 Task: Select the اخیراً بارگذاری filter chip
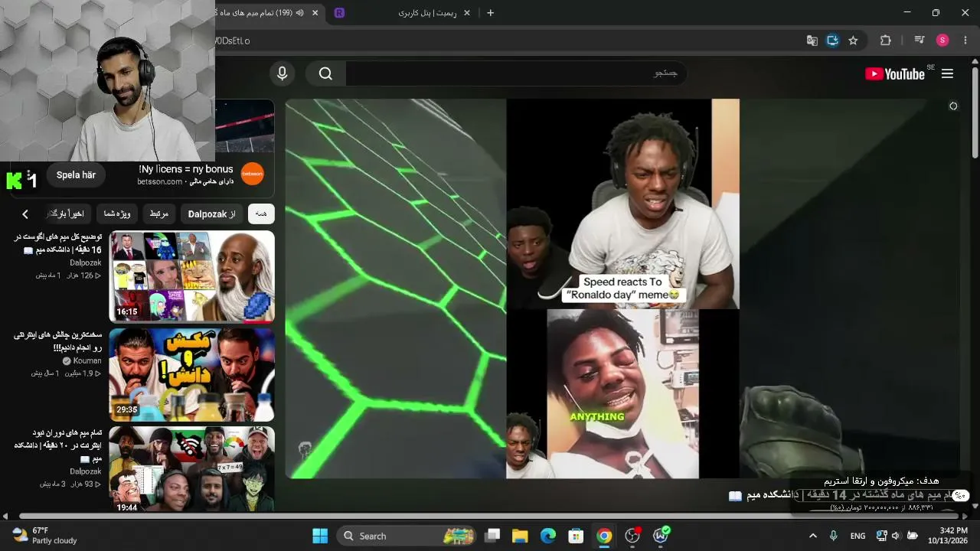[69, 214]
